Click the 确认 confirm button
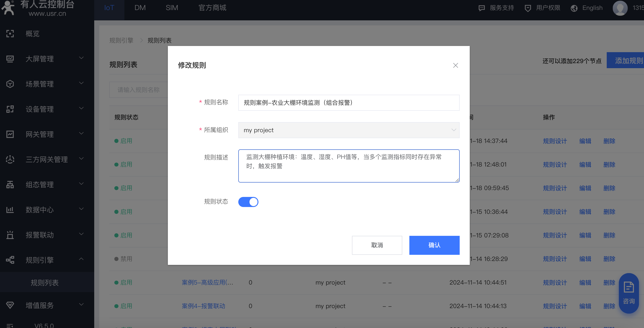The height and width of the screenshot is (328, 644). (434, 245)
